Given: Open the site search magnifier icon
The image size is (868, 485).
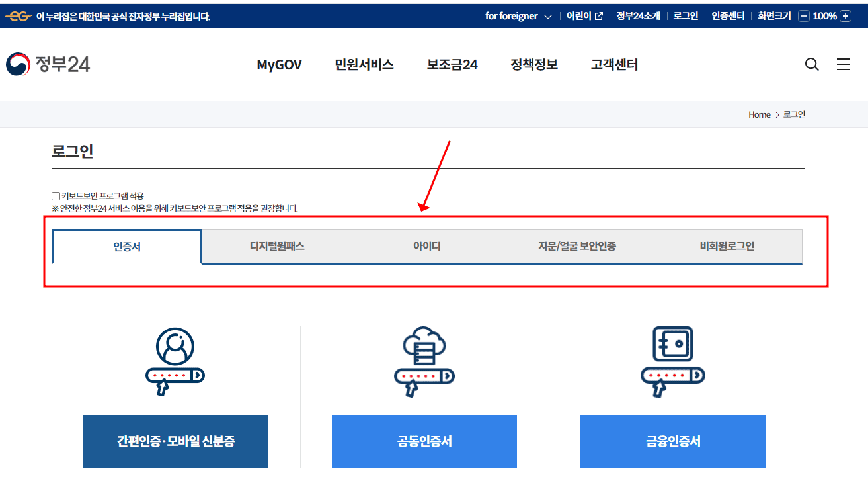Looking at the screenshot, I should (812, 64).
